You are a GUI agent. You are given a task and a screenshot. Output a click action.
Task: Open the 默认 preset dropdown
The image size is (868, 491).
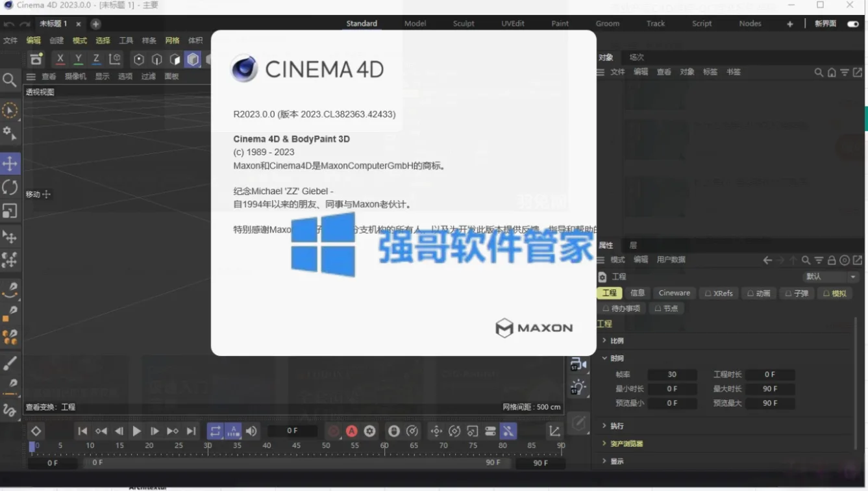click(x=832, y=277)
